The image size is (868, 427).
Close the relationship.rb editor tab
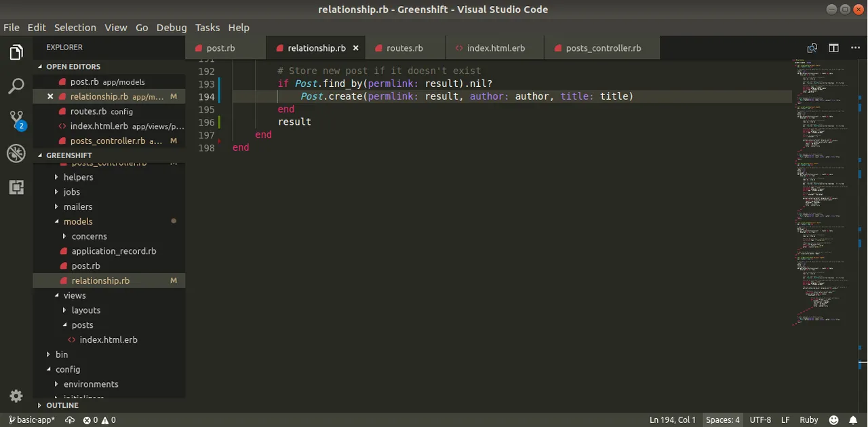[x=356, y=48]
